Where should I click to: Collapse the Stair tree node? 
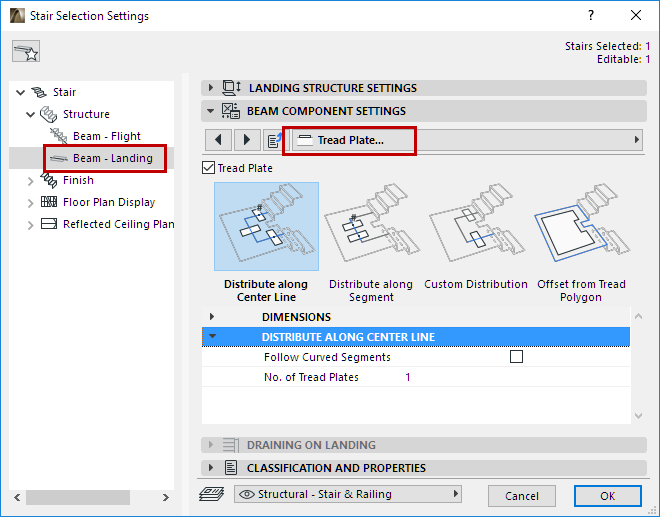tap(20, 92)
